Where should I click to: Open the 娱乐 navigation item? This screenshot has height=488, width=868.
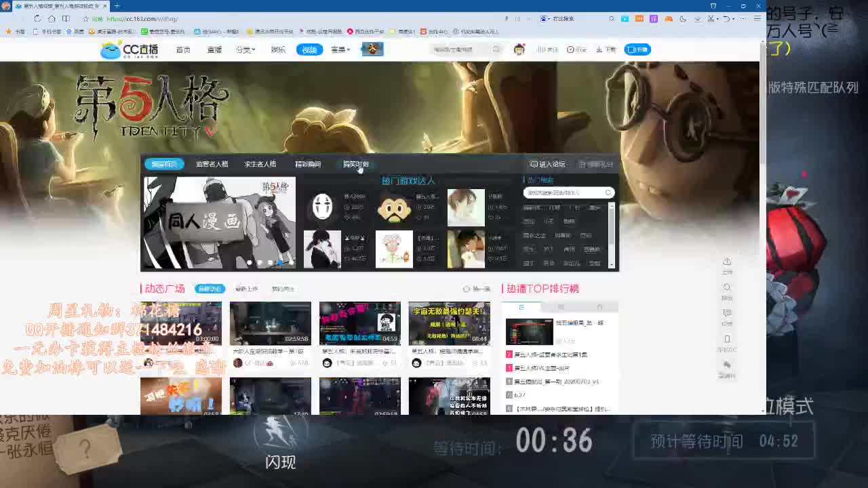278,49
